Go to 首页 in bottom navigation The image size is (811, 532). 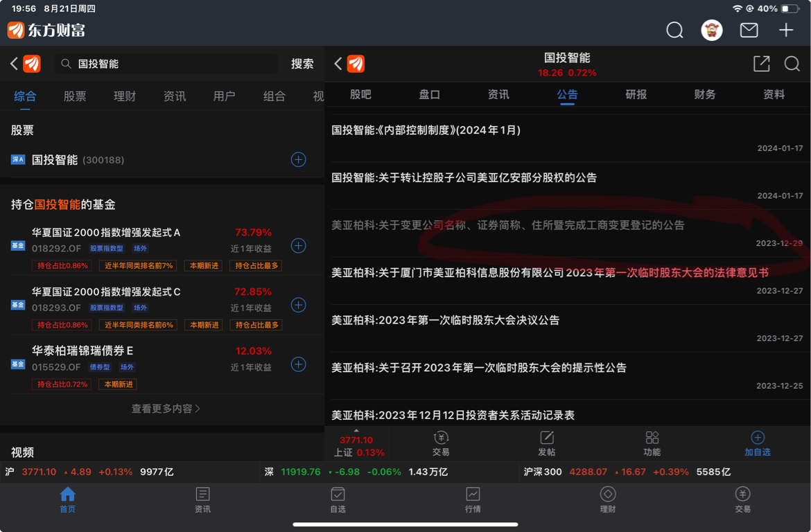pos(68,500)
